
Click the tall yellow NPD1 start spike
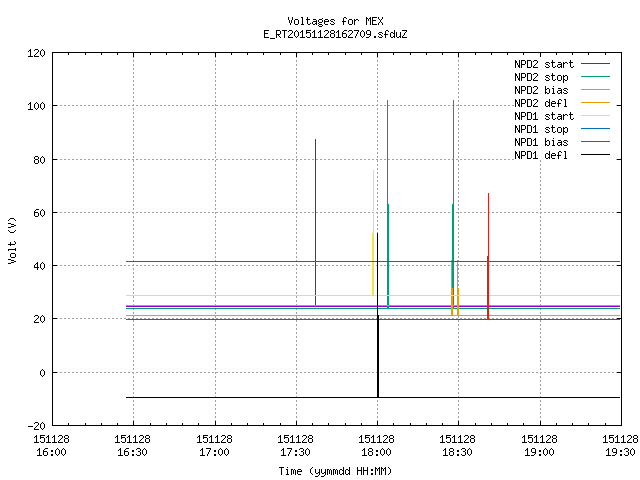click(373, 233)
